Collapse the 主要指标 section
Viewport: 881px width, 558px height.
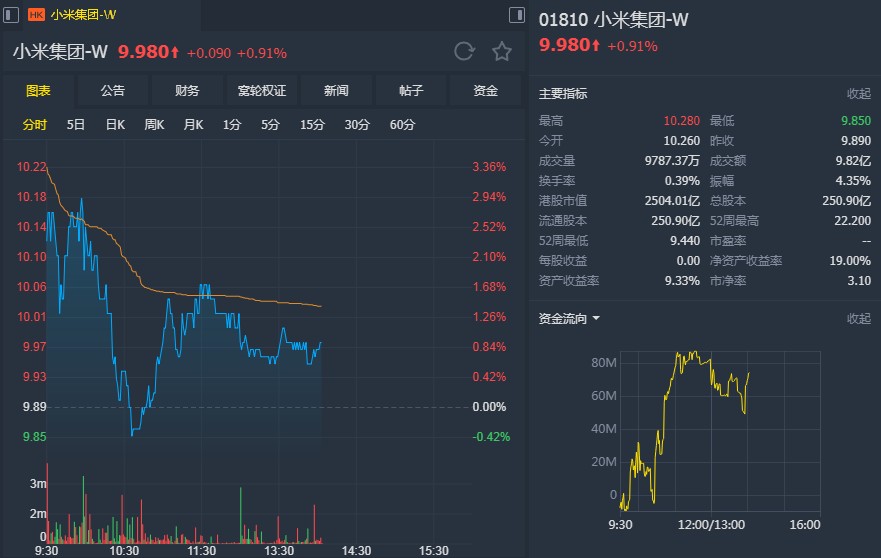tap(859, 93)
